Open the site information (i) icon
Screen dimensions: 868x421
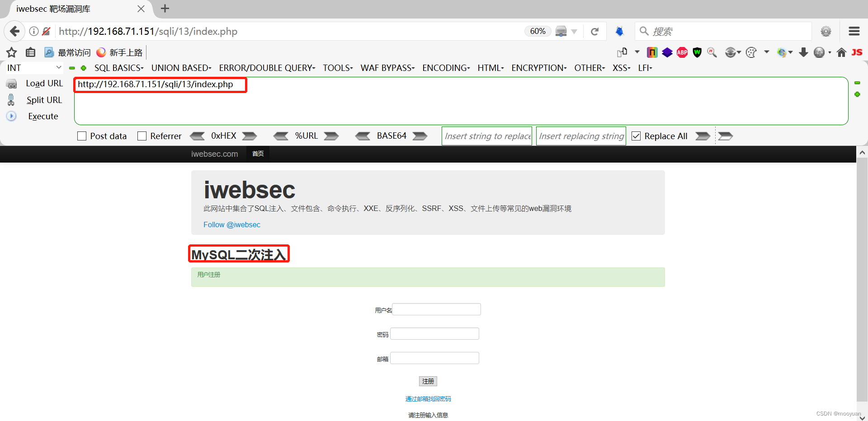[34, 31]
